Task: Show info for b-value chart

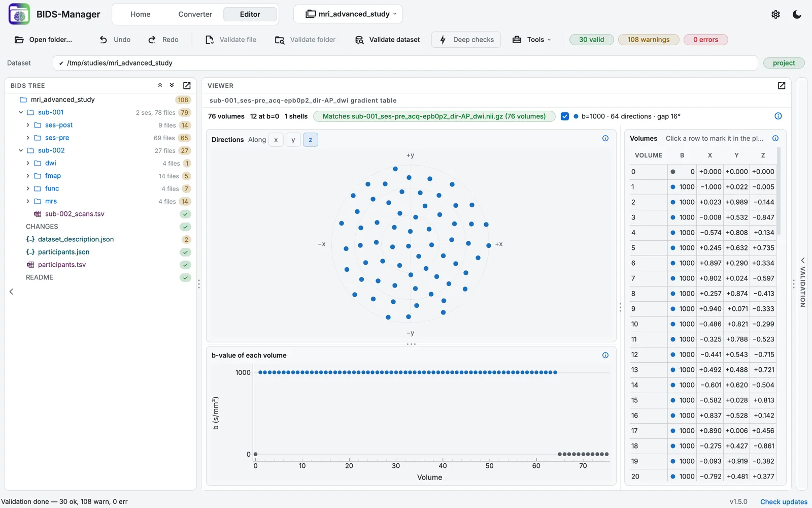Action: [605, 355]
